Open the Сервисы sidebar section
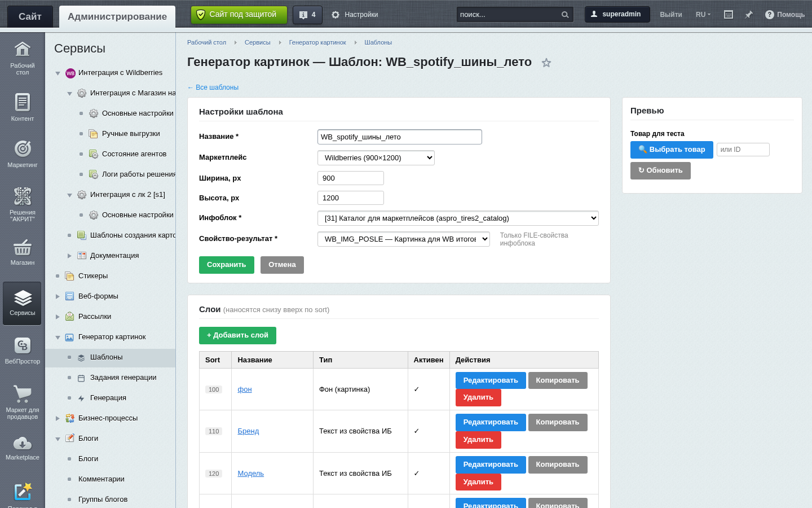 23,303
